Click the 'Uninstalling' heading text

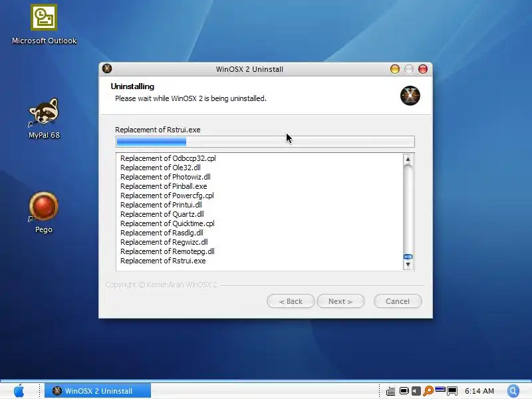[132, 86]
